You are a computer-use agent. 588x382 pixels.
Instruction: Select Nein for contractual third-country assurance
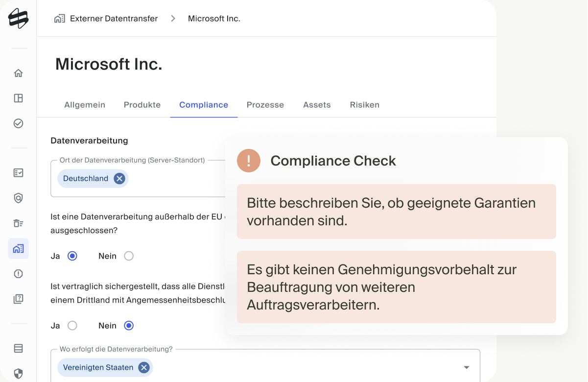(129, 325)
